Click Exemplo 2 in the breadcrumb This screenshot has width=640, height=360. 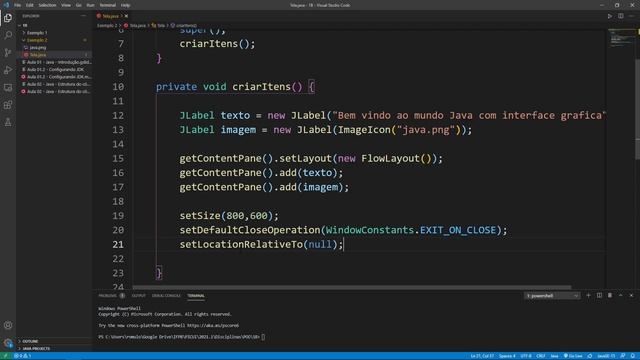(x=107, y=25)
